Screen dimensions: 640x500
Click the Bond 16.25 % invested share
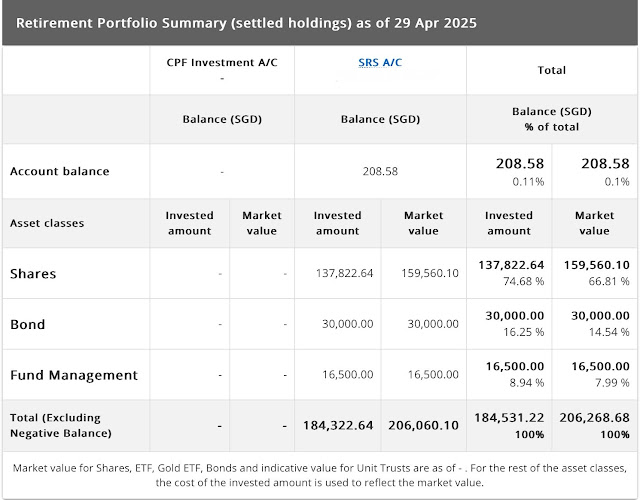tap(524, 332)
